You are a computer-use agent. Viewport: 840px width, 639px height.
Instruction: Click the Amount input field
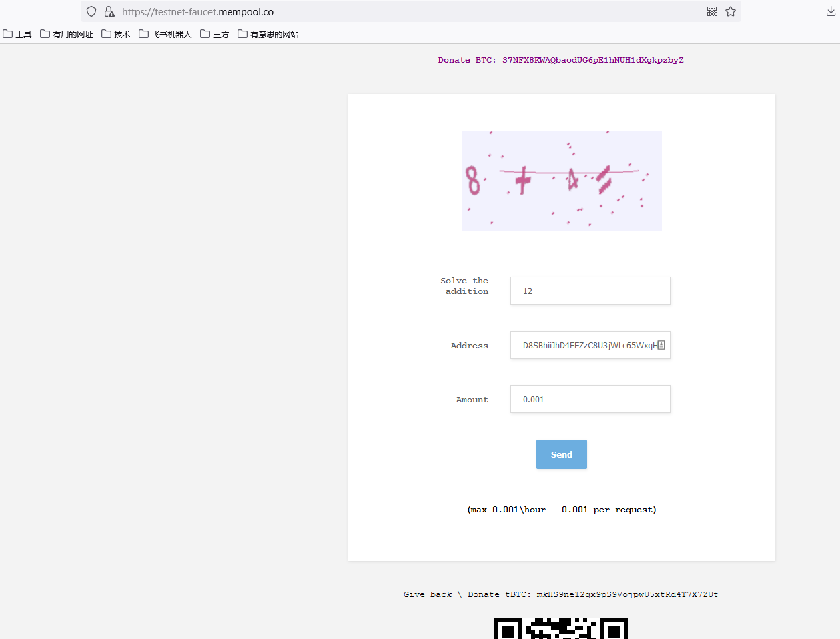(x=590, y=399)
